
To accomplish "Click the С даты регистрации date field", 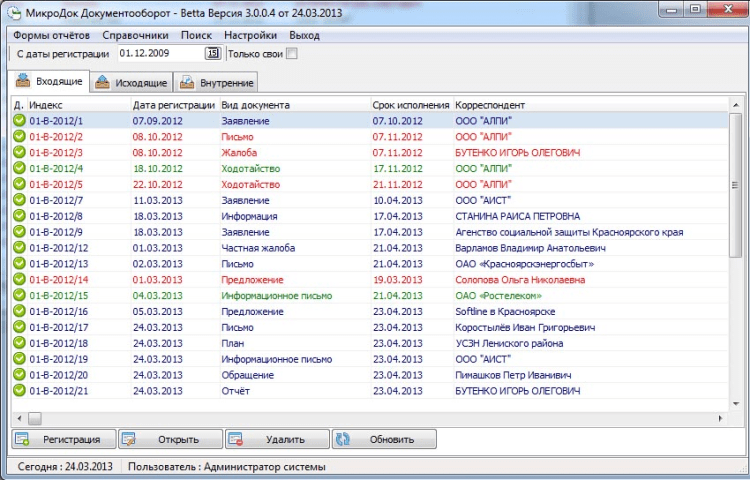I will [x=162, y=54].
